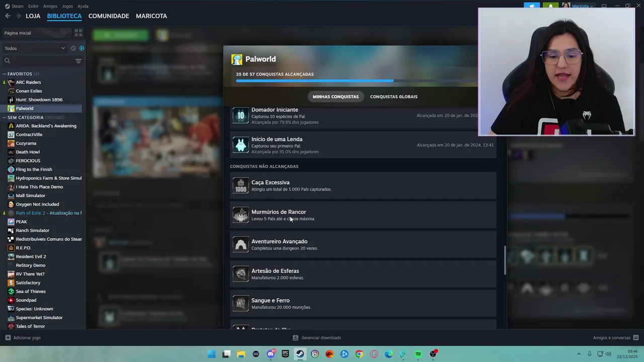Click the plus icon to add game
This screenshot has height=362, width=644.
coord(8,338)
